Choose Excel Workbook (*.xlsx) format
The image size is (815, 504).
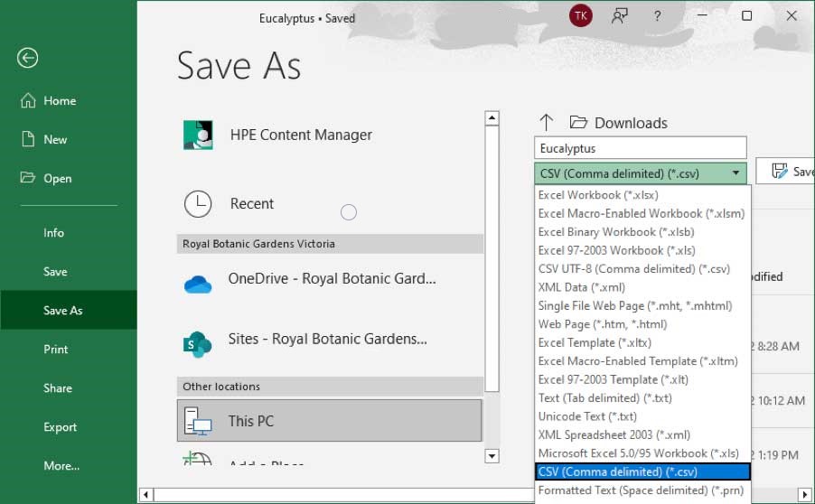pos(598,194)
